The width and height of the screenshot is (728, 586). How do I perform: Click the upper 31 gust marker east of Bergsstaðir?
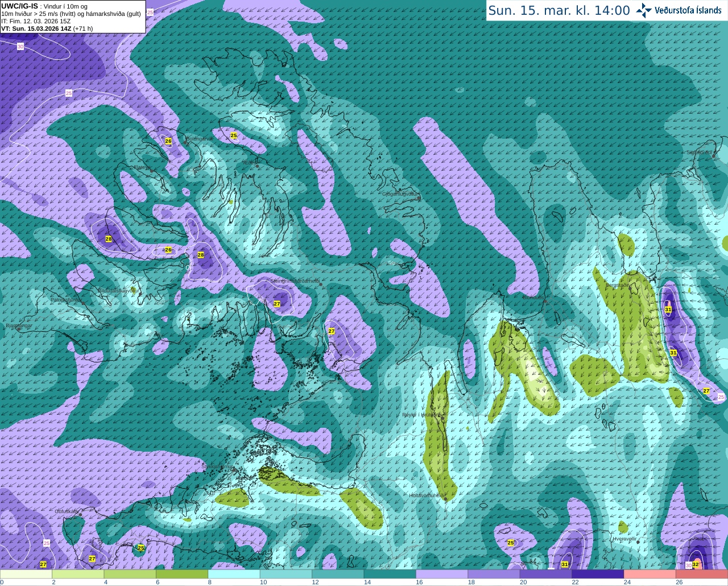(668, 309)
